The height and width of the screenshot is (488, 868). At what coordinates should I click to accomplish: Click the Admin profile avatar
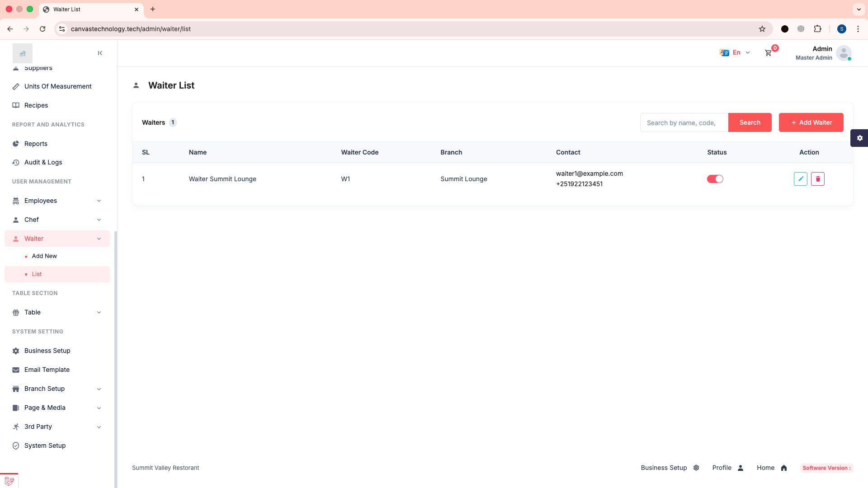point(843,53)
